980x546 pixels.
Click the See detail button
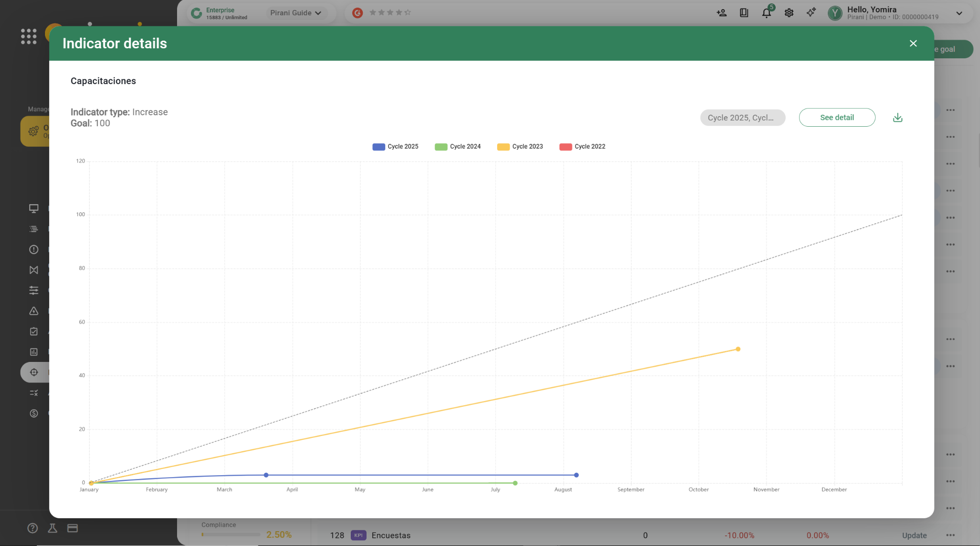[x=836, y=118]
